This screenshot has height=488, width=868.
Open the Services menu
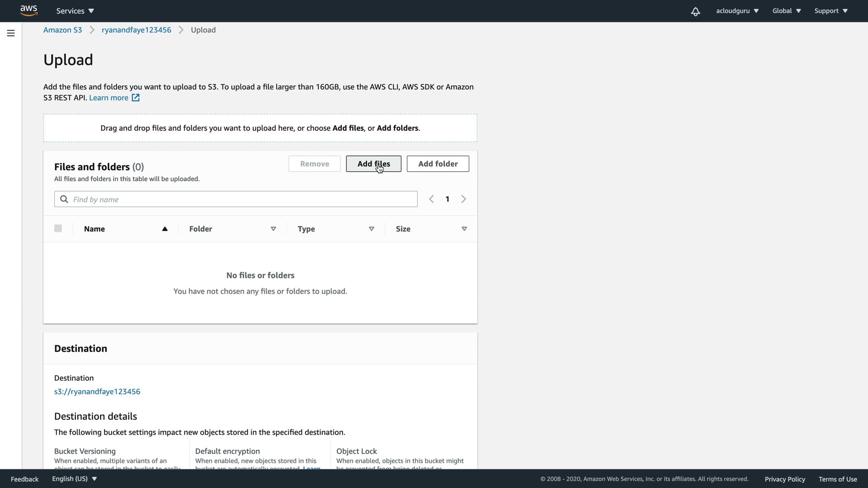75,11
